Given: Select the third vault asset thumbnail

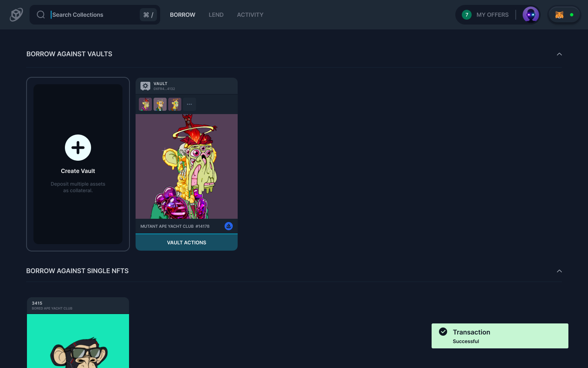Looking at the screenshot, I should [175, 104].
